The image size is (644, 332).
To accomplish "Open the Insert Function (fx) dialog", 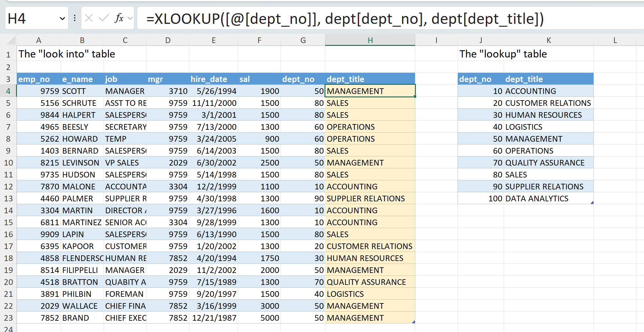I will 119,18.
